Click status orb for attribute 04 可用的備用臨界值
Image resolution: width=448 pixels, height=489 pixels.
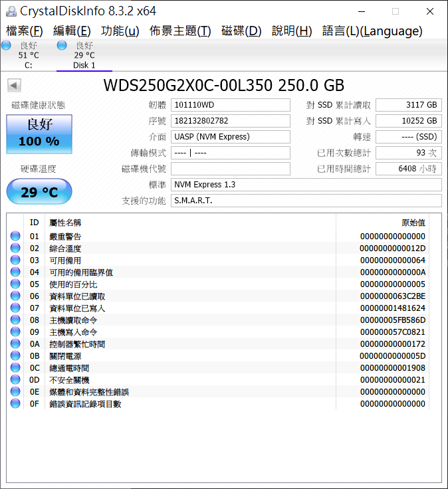pyautogui.click(x=15, y=272)
